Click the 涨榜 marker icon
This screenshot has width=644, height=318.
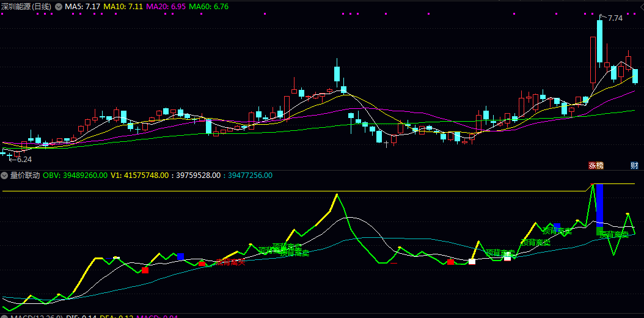tap(596, 165)
